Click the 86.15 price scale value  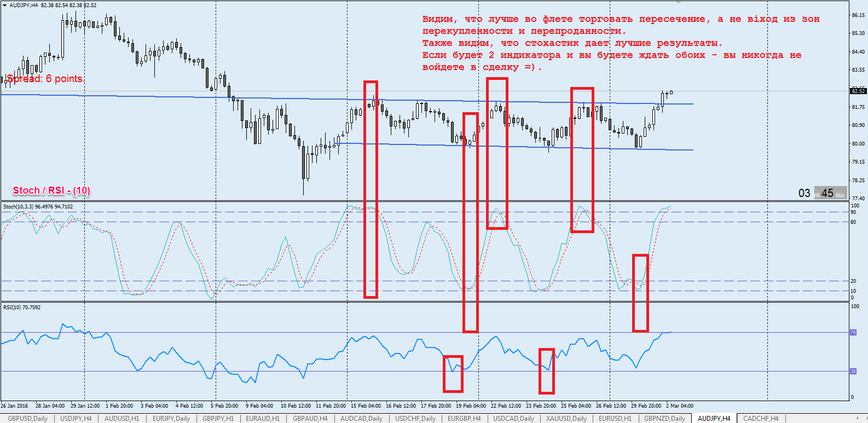click(858, 15)
